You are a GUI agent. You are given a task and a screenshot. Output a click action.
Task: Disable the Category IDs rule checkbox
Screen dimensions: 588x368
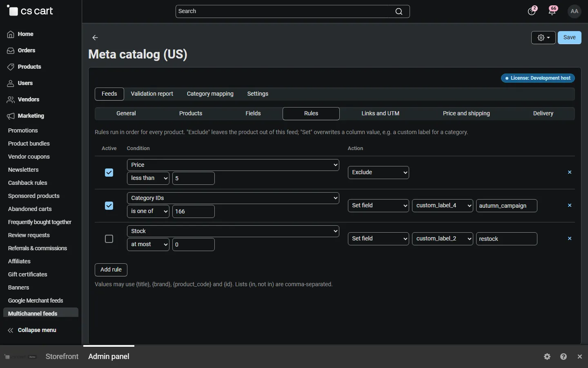point(109,206)
